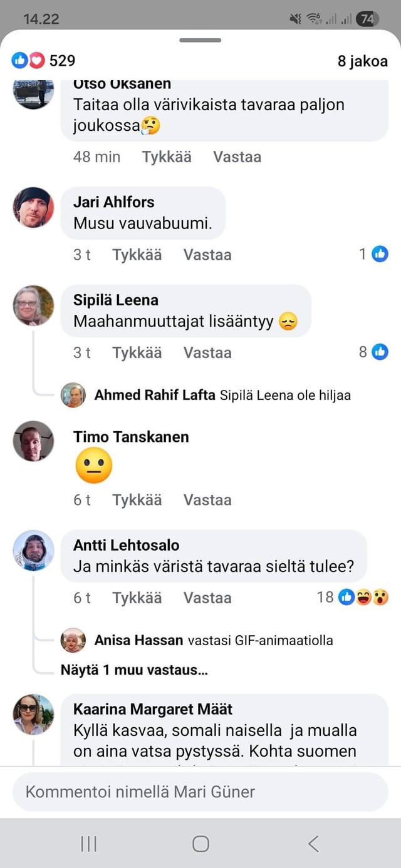Tap the Android home button icon
Screen dimensions: 401x868
point(200,844)
